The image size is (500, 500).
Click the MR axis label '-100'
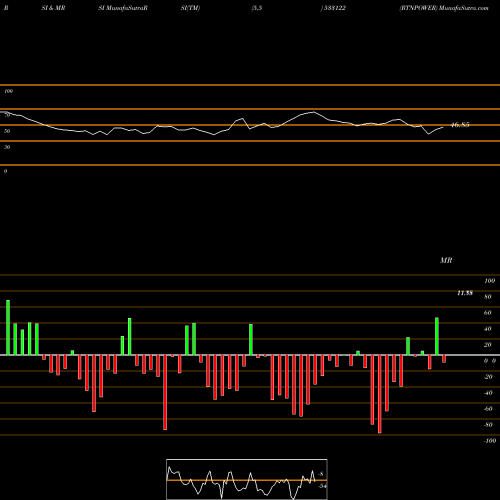(x=489, y=441)
